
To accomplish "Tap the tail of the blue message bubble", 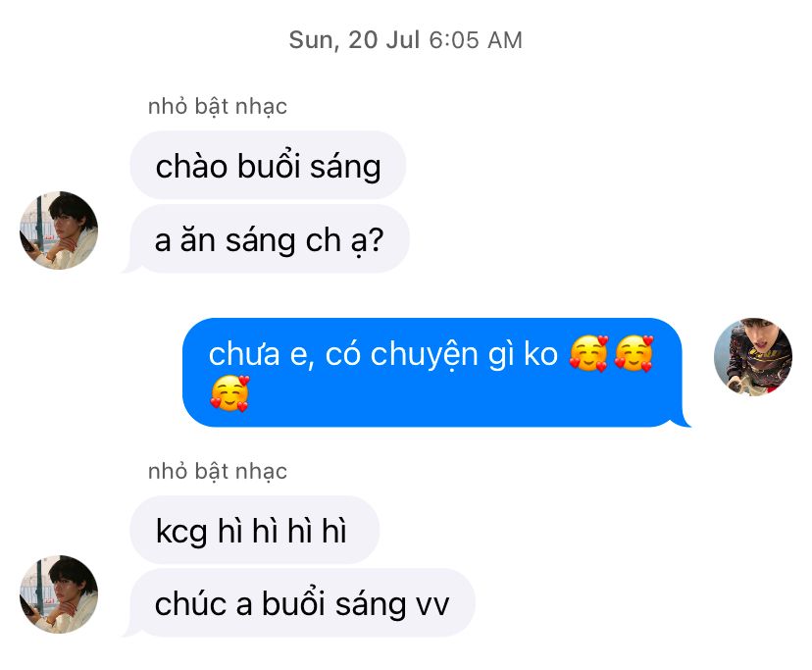I will (683, 421).
